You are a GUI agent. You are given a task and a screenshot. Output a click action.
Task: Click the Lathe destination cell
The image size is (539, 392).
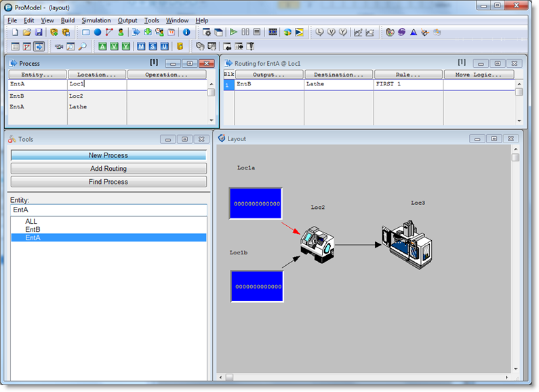pos(338,84)
